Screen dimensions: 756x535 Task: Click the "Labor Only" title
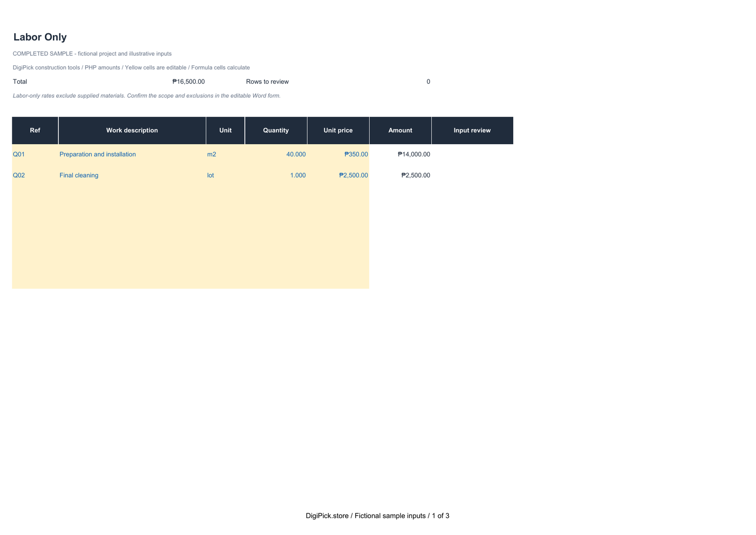click(40, 37)
